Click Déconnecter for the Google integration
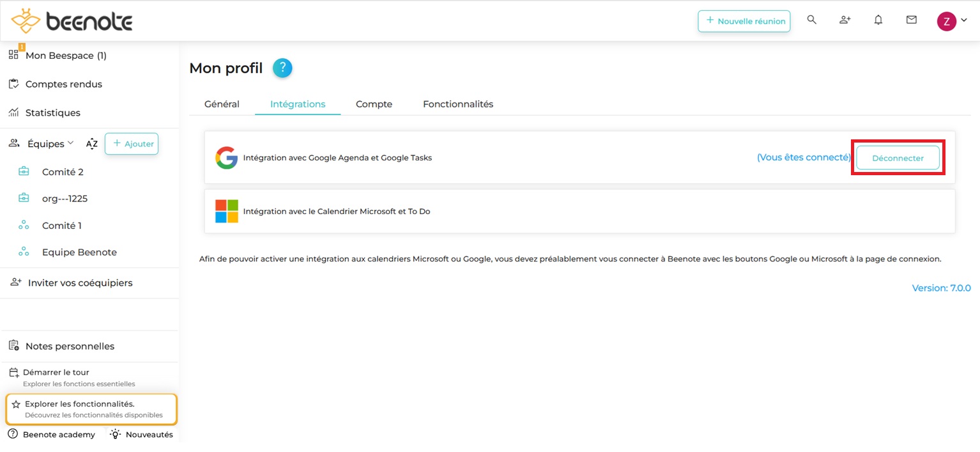Viewport: 980px width, 452px height. click(x=898, y=157)
